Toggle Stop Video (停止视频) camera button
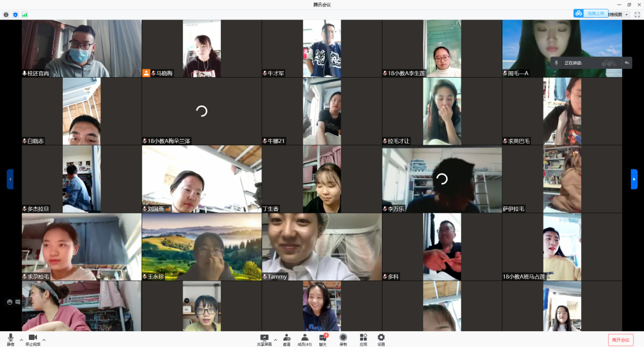The height and width of the screenshot is (347, 644). [x=33, y=339]
